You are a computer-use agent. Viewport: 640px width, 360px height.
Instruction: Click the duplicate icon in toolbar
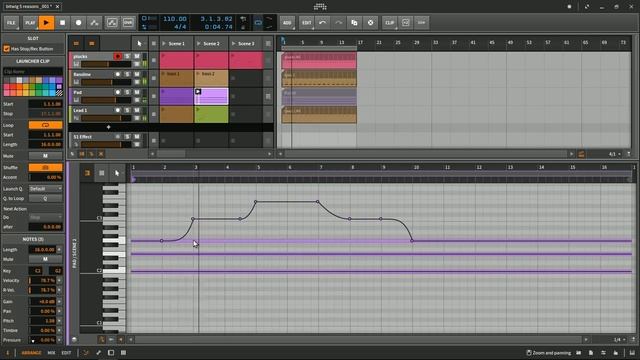coord(354,23)
